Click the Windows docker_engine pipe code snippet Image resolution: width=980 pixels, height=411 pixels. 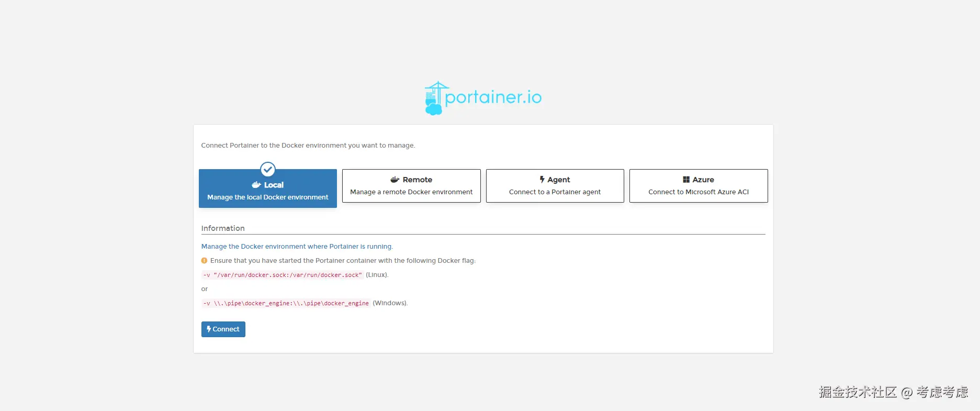pyautogui.click(x=286, y=303)
